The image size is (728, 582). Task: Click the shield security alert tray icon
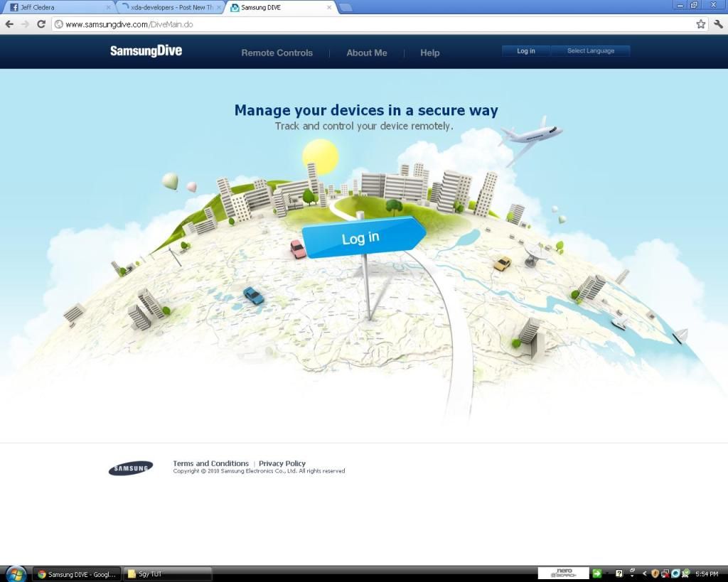655,573
